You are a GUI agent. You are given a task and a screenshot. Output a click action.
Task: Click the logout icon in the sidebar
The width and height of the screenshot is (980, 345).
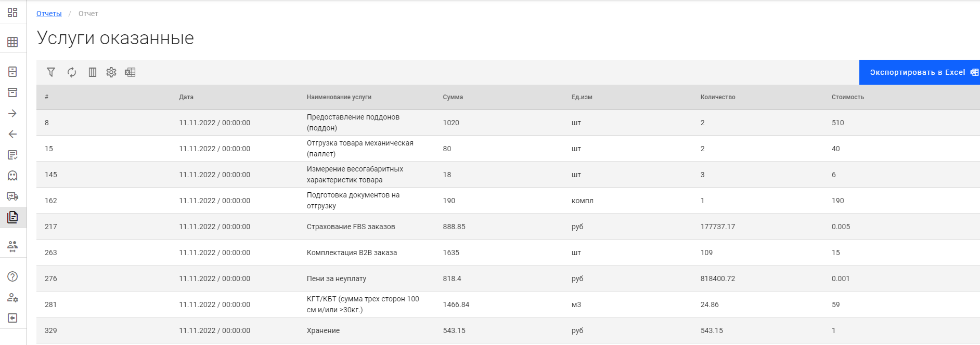12,318
